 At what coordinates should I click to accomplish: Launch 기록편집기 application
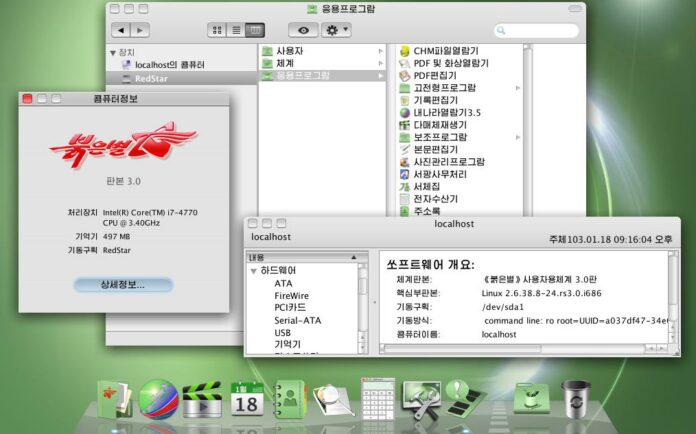435,100
